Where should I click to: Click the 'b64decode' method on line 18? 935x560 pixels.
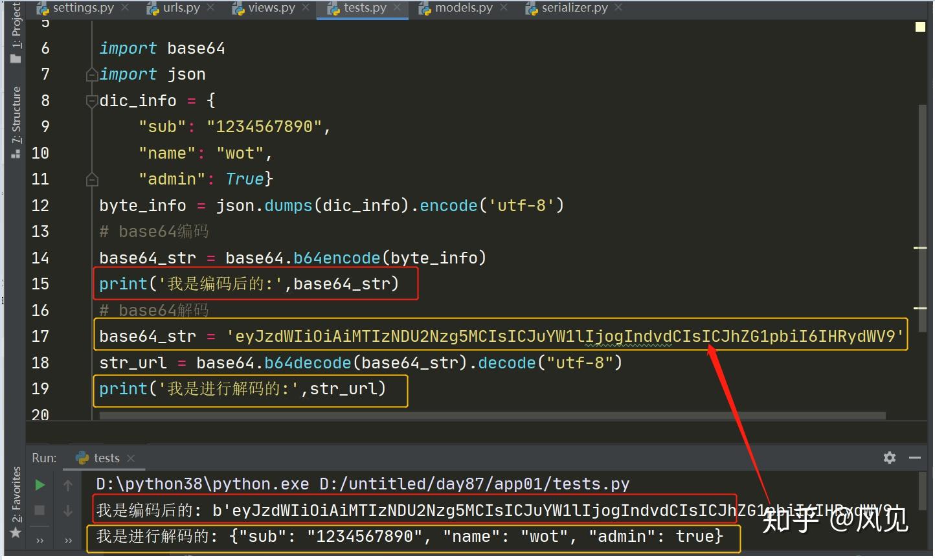coord(308,363)
